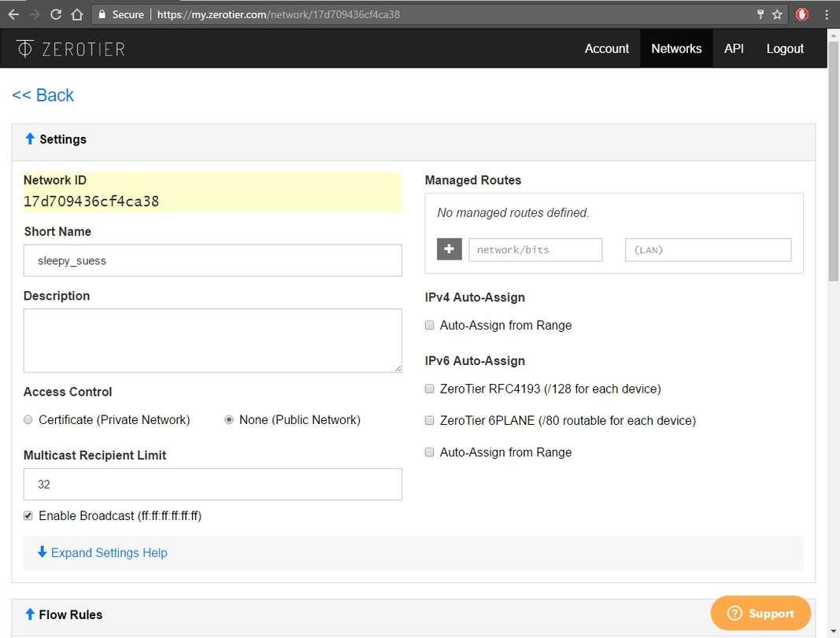
Task: Select Certificate (Private Network) radio option
Action: pos(28,420)
